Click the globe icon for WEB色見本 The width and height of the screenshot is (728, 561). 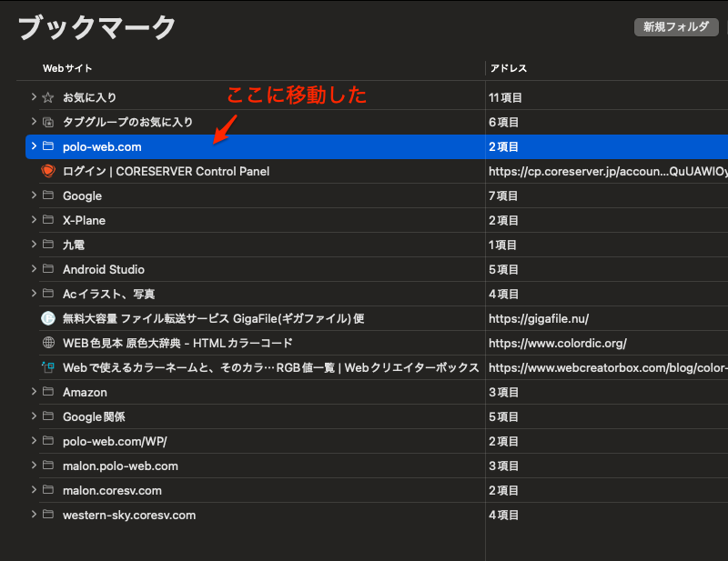48,343
